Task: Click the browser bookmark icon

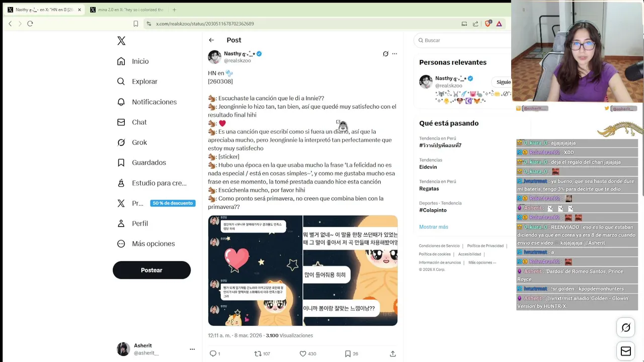Action: click(x=136, y=24)
